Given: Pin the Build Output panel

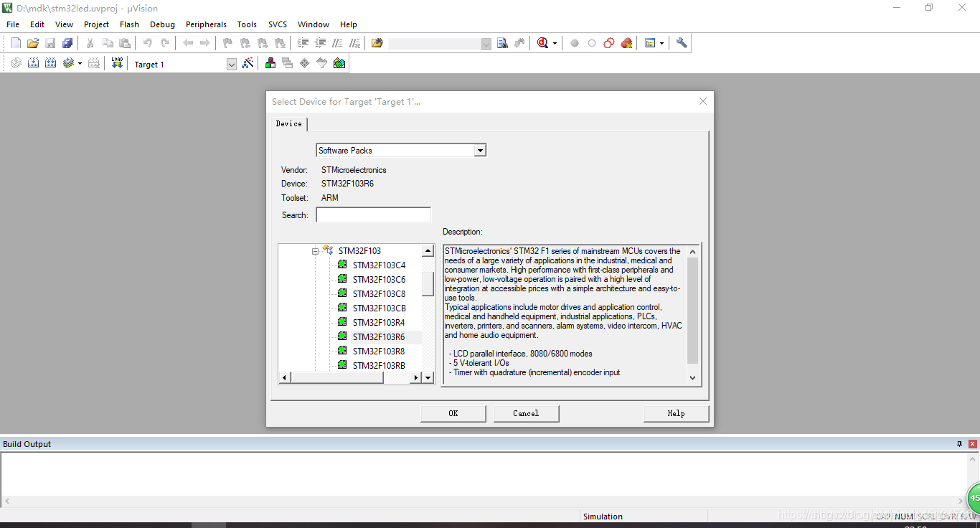Looking at the screenshot, I should click(x=959, y=444).
